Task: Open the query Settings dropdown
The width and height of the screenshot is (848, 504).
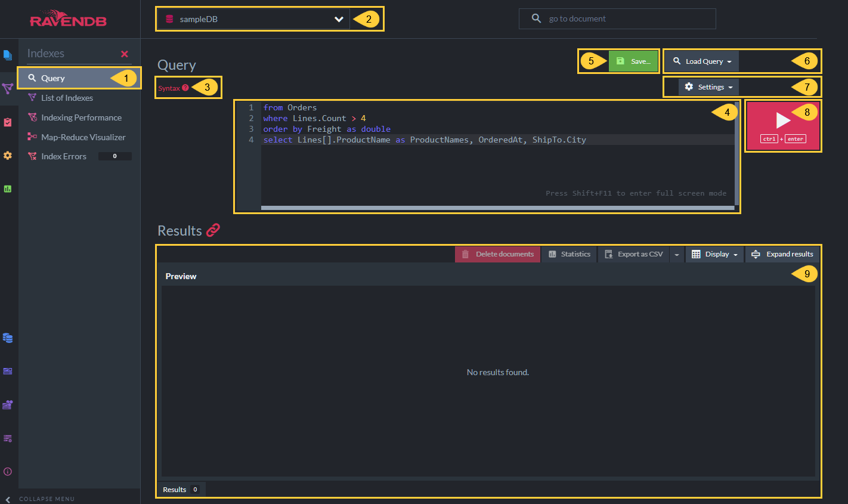Action: [708, 87]
